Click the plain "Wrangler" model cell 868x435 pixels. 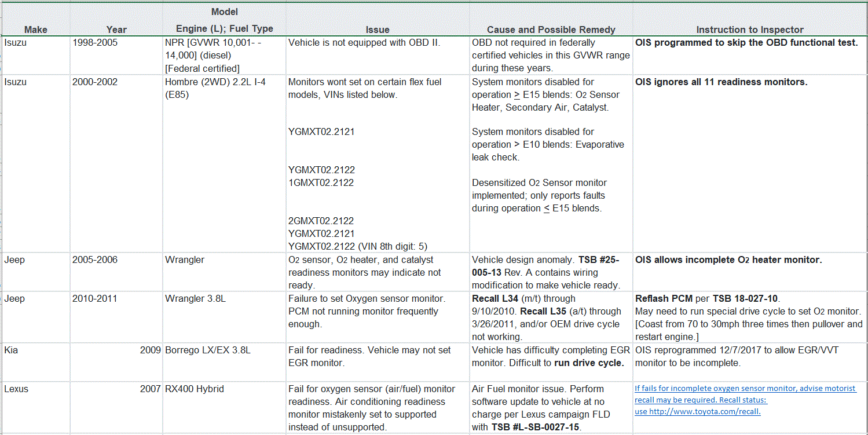coord(224,272)
